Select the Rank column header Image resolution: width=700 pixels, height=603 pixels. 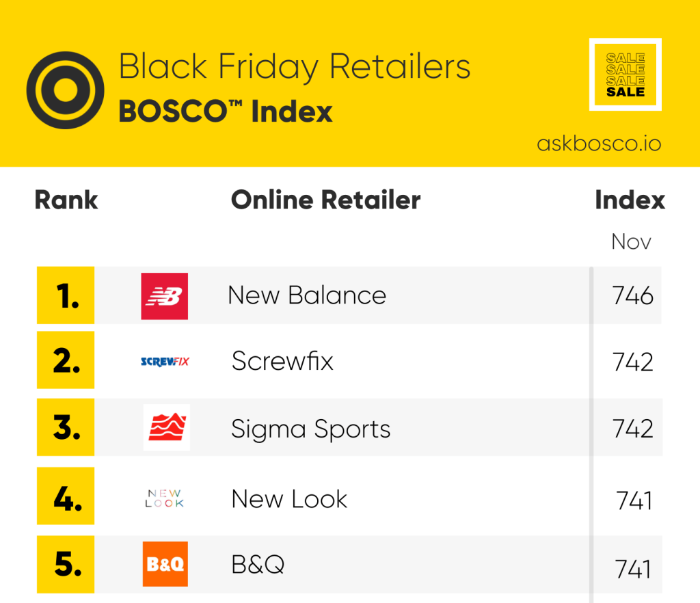(x=66, y=200)
